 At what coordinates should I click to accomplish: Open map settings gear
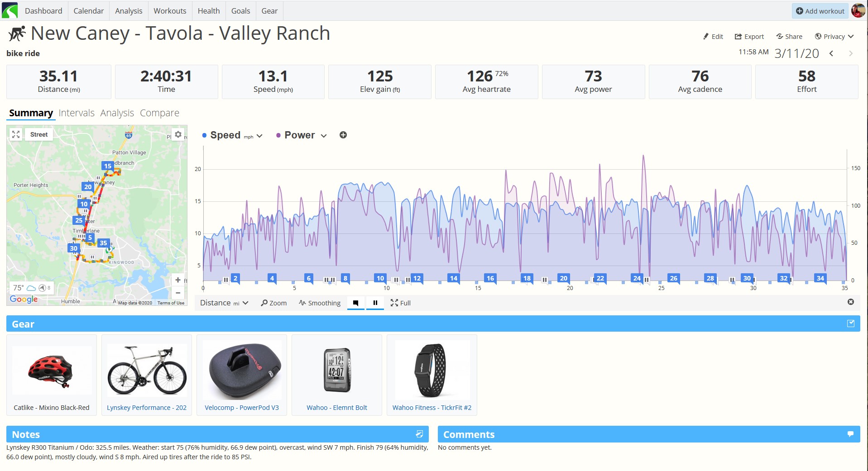[178, 134]
